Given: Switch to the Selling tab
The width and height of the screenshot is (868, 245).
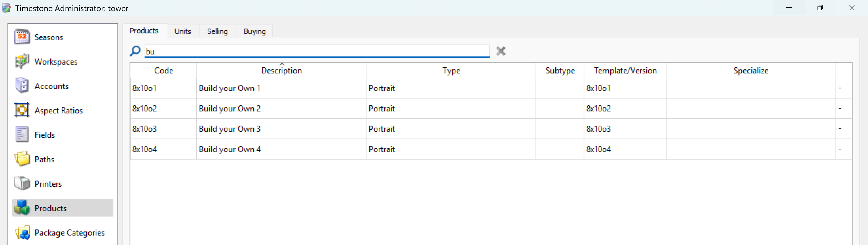Looking at the screenshot, I should click(x=217, y=31).
